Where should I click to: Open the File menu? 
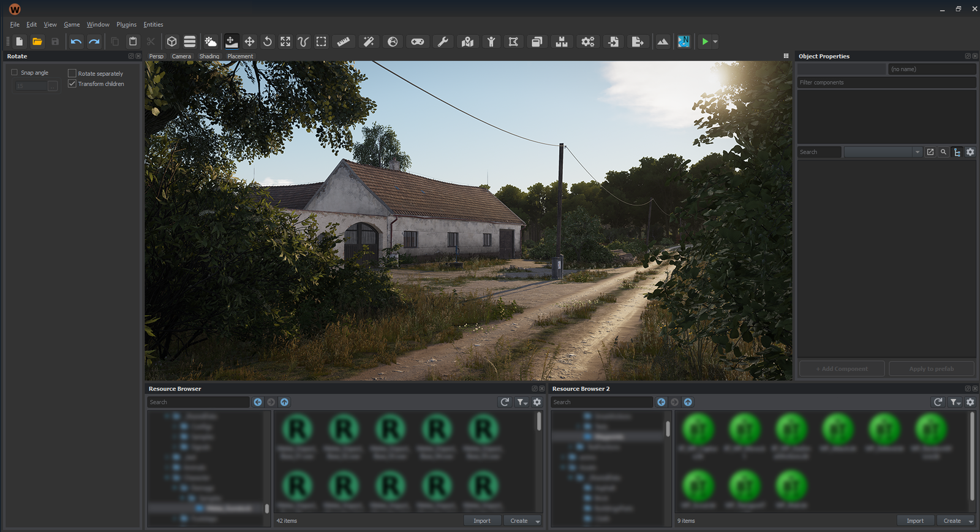coord(15,25)
